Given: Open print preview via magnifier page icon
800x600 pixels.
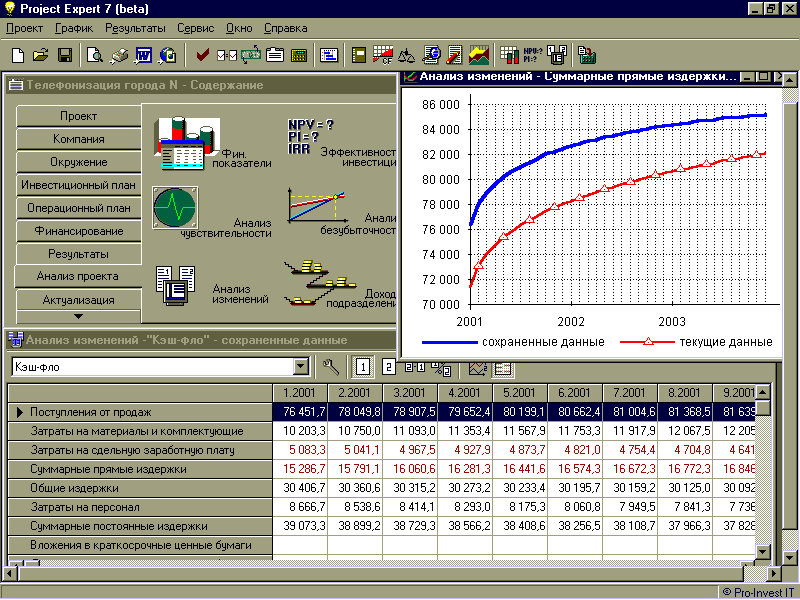Looking at the screenshot, I should coord(94,55).
